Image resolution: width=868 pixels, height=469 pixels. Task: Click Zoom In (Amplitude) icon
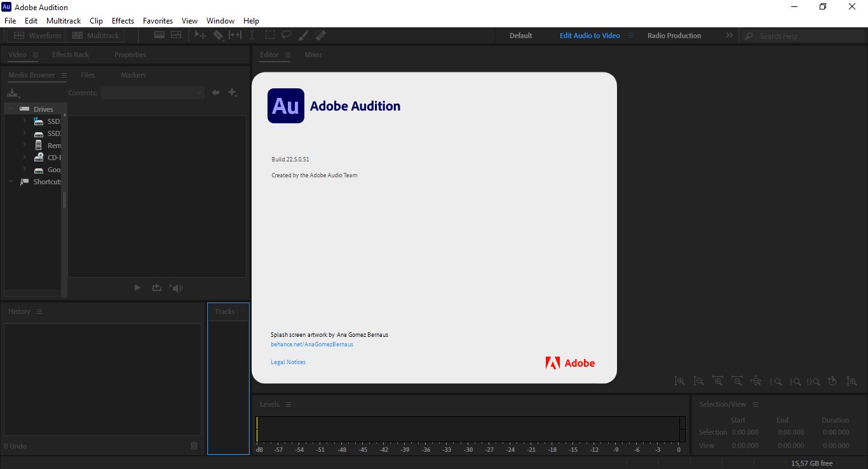(680, 381)
